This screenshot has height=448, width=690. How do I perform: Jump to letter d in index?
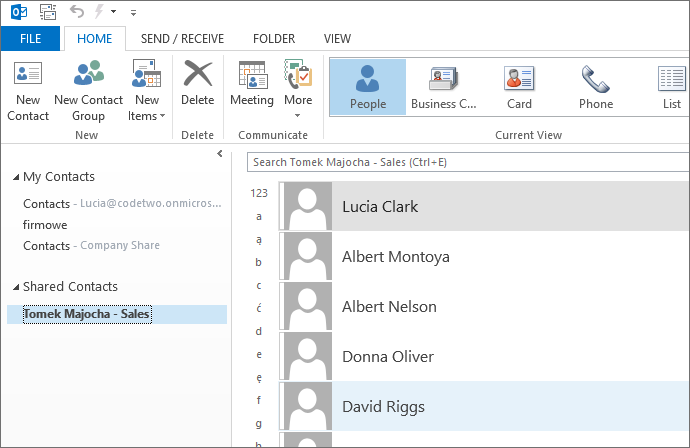pos(259,331)
